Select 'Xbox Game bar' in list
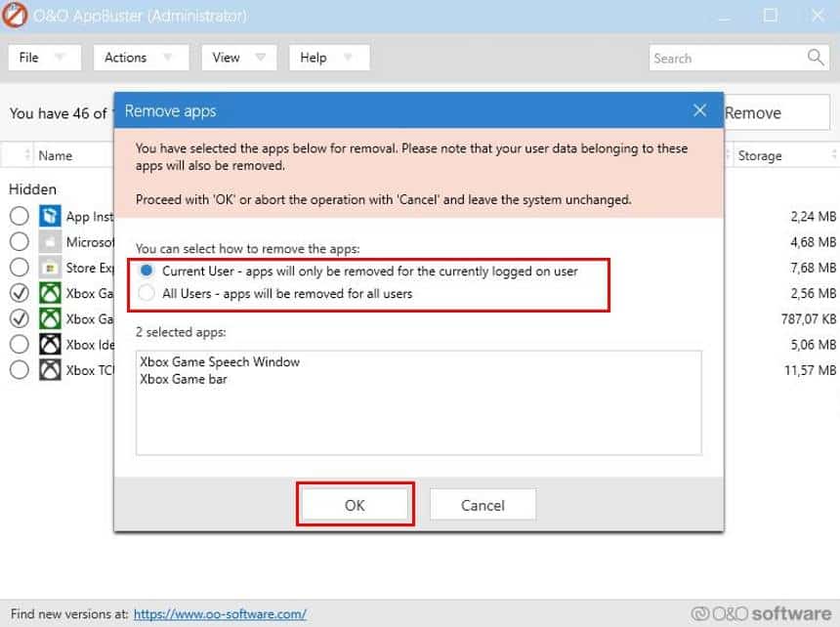840x627 pixels. pos(184,379)
